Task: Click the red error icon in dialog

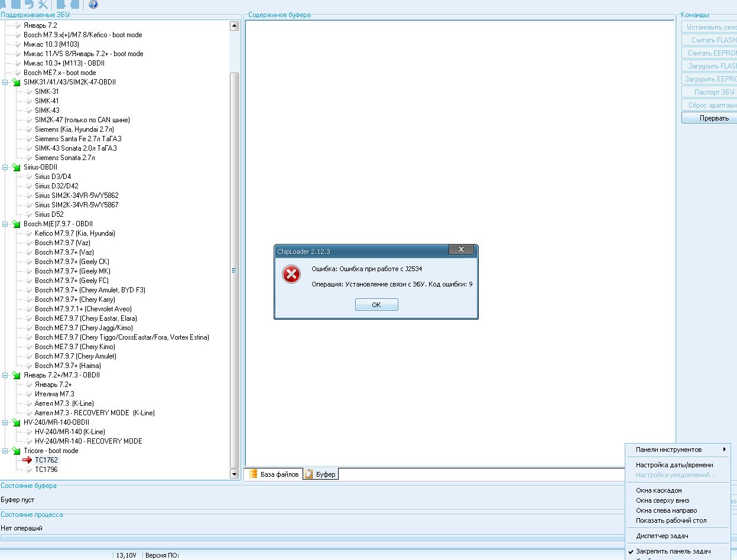Action: pyautogui.click(x=291, y=274)
